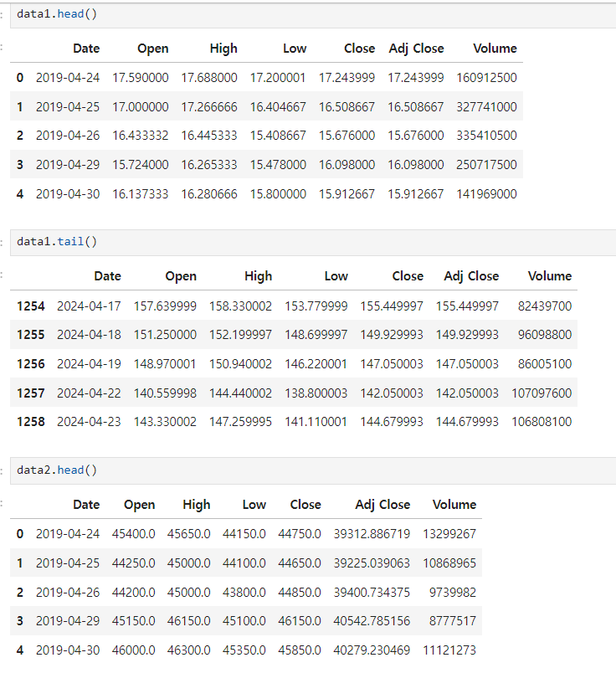This screenshot has width=616, height=673.
Task: Select Volume value 11121273
Action: 449,650
